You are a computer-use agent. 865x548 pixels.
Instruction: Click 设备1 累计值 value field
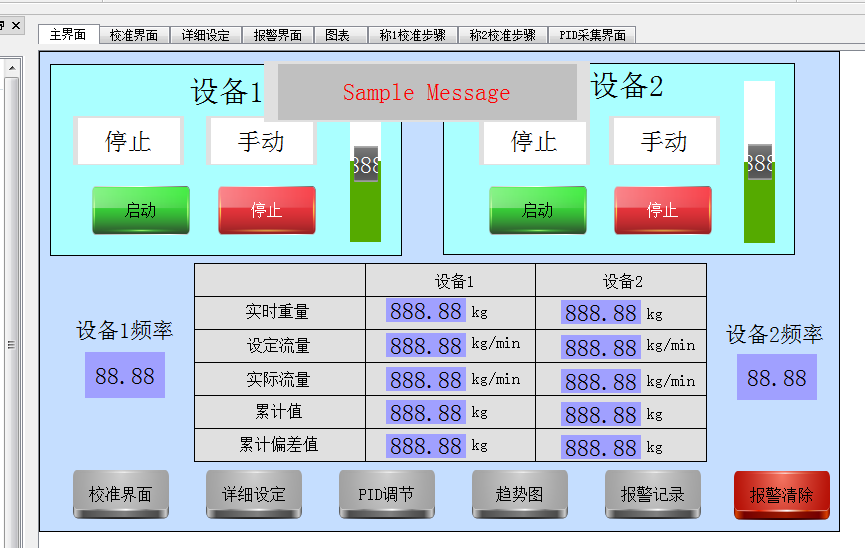coord(426,412)
